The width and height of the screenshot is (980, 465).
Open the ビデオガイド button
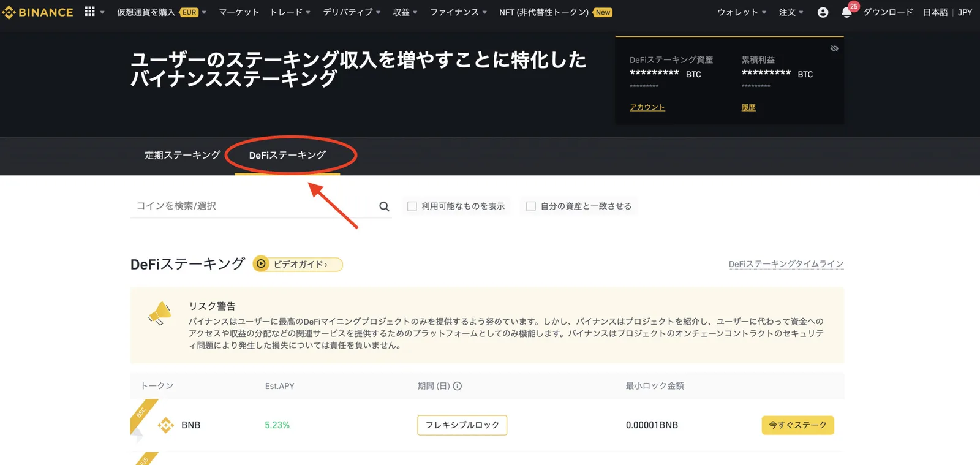pyautogui.click(x=298, y=264)
